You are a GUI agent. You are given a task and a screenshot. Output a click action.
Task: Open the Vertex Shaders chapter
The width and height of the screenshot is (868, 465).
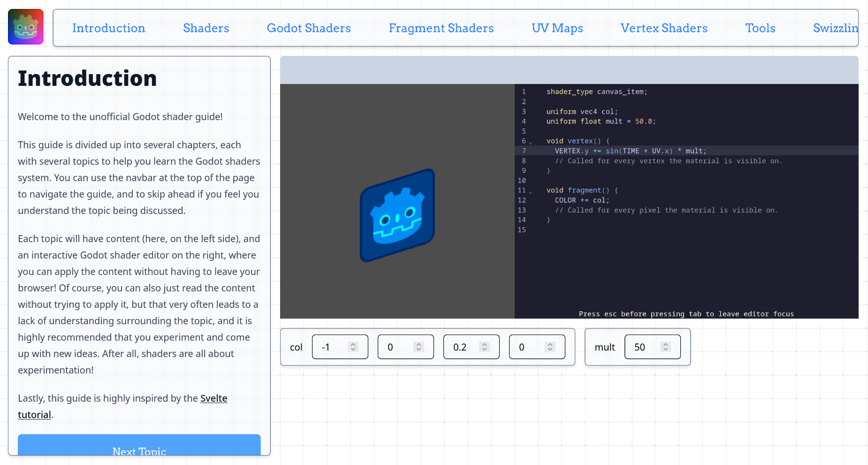pos(664,28)
